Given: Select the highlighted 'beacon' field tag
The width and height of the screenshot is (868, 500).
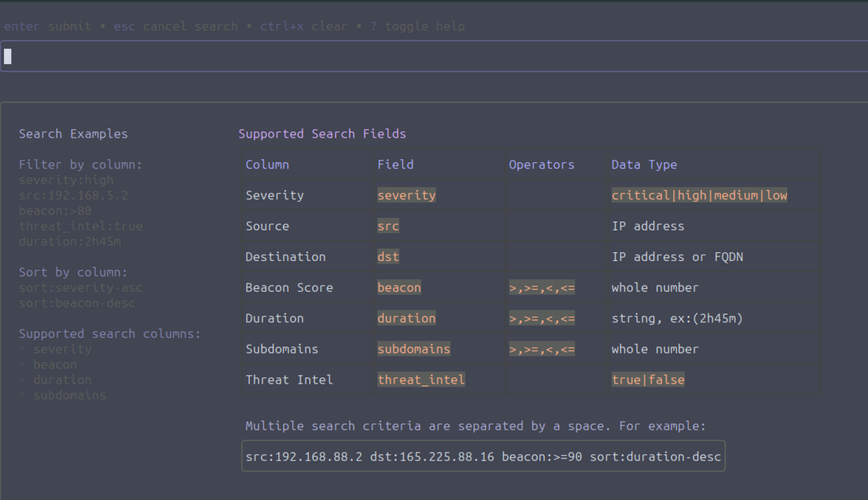Looking at the screenshot, I should pyautogui.click(x=399, y=288).
